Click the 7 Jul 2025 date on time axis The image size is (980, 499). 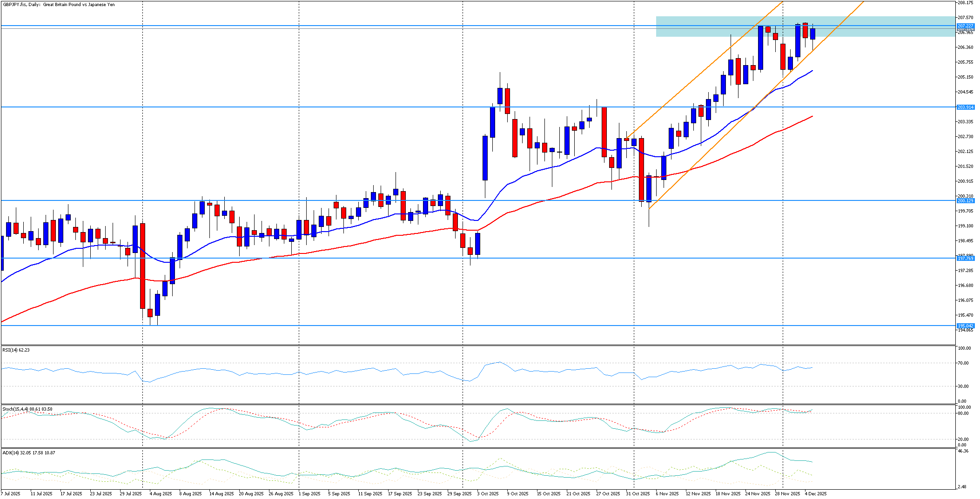point(11,494)
